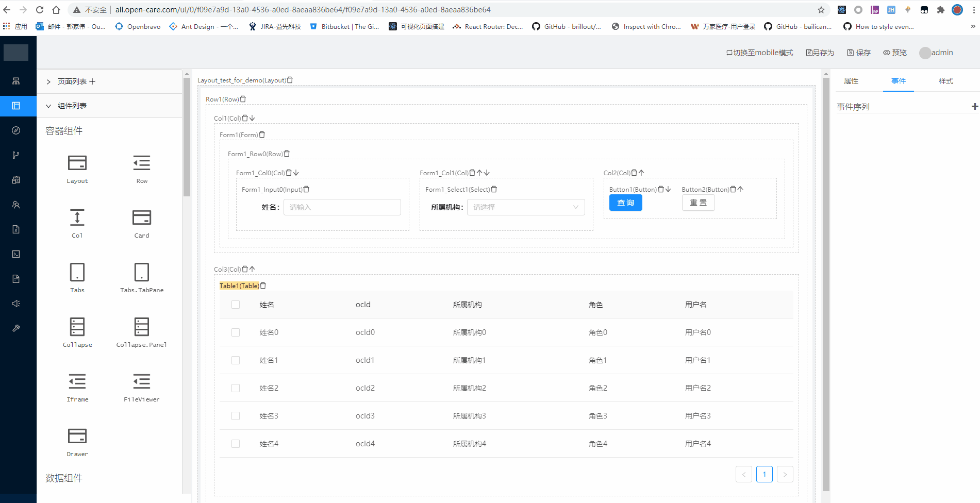Open the sound speaker sidebar icon
This screenshot has width=980, height=503.
coord(16,304)
